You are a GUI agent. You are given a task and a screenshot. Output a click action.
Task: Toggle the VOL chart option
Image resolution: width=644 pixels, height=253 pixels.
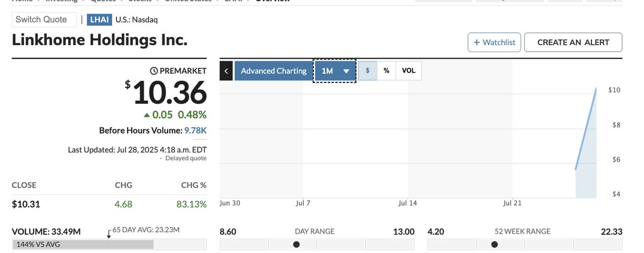(x=408, y=71)
